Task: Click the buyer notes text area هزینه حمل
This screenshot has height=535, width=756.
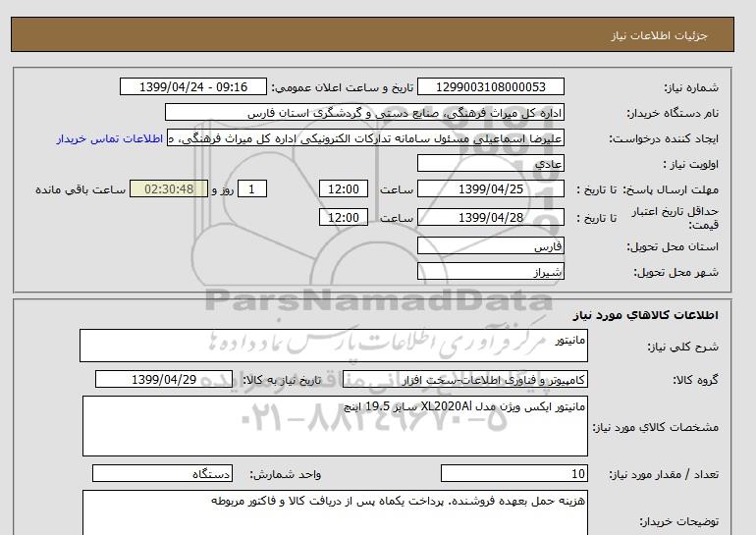Action: pyautogui.click(x=335, y=512)
